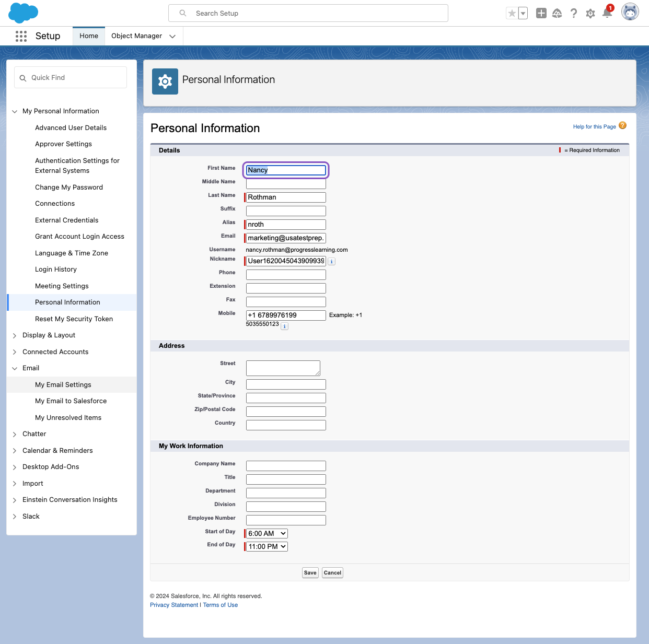Image resolution: width=649 pixels, height=644 pixels.
Task: Click the Nickname field
Action: [x=286, y=261]
